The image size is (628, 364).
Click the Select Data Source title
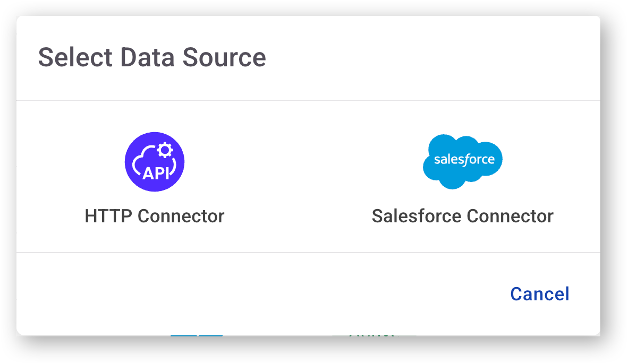tap(152, 57)
